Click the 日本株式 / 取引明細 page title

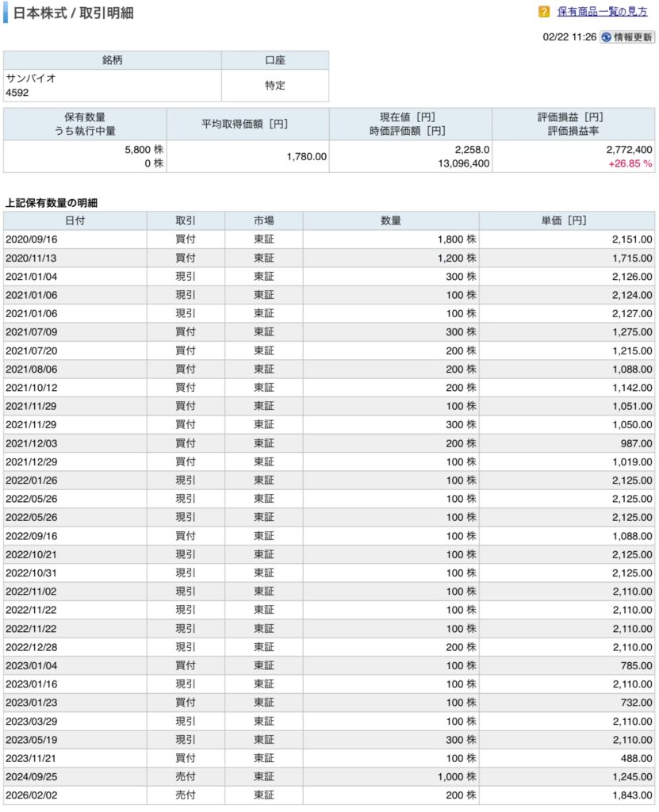(74, 13)
